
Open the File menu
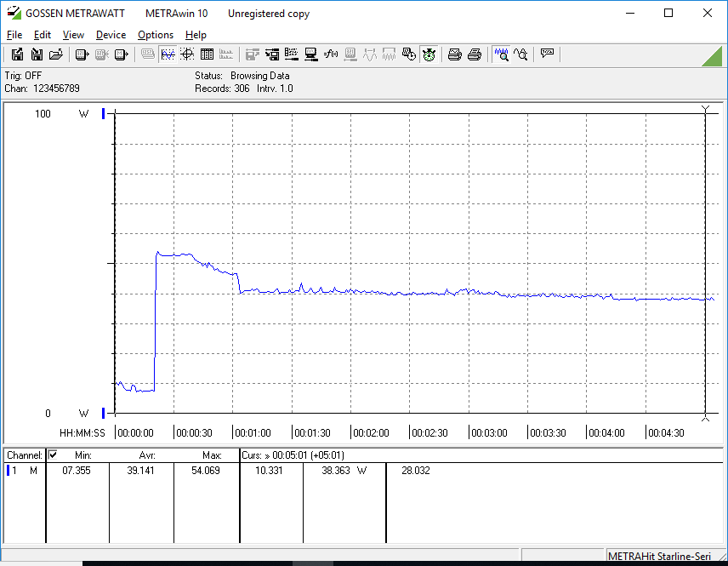coord(14,35)
